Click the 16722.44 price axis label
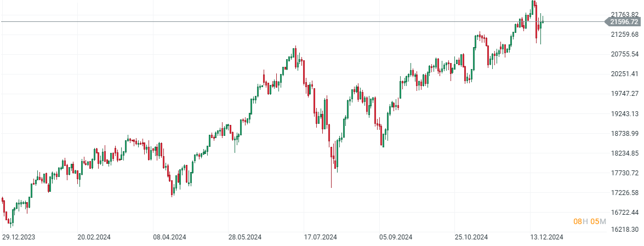Image resolution: width=644 pixels, height=246 pixels. click(624, 213)
